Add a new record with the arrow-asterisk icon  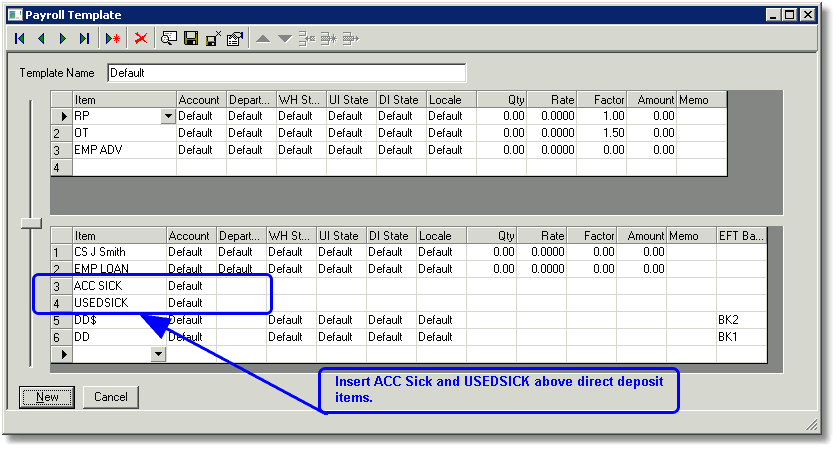click(x=113, y=38)
